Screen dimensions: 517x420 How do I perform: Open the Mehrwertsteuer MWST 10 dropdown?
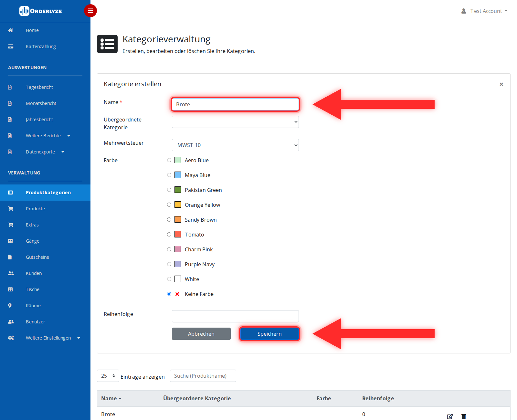point(235,145)
